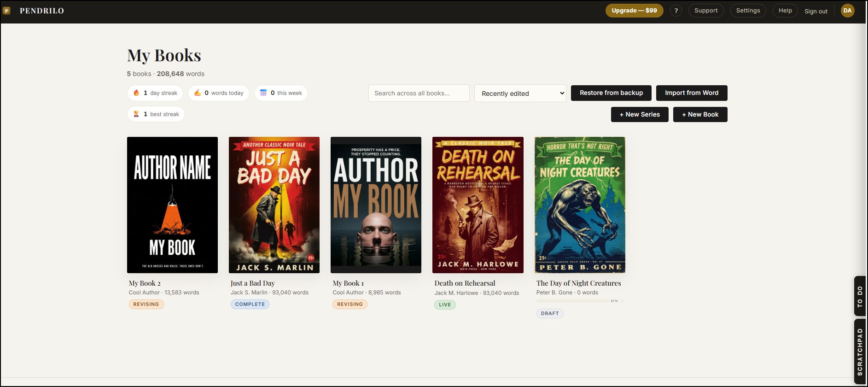Create a new series with + New Series
868x387 pixels.
640,114
